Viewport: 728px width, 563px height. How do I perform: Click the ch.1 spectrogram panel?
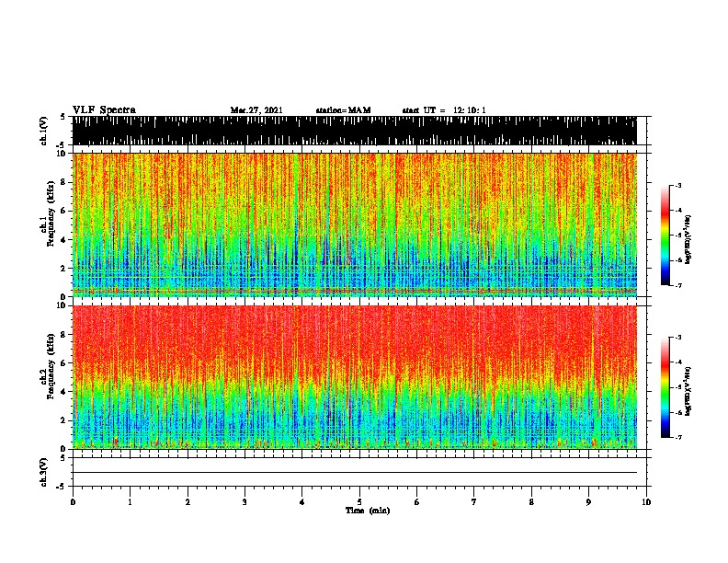[x=355, y=224]
